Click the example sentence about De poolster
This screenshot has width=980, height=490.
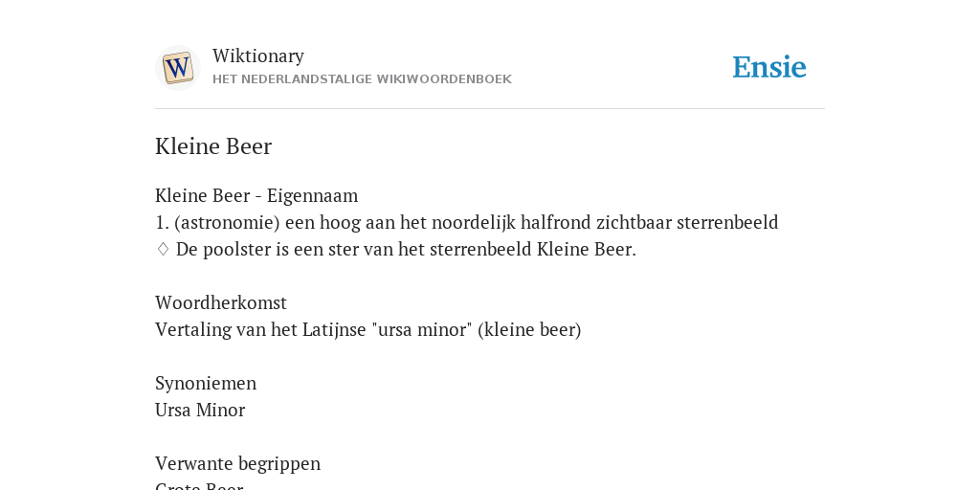tap(406, 250)
